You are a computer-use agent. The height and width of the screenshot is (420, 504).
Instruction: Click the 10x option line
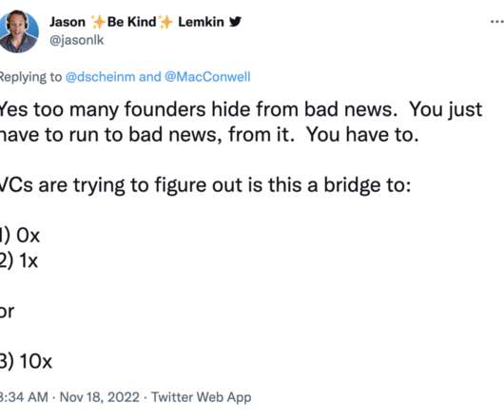(26, 361)
